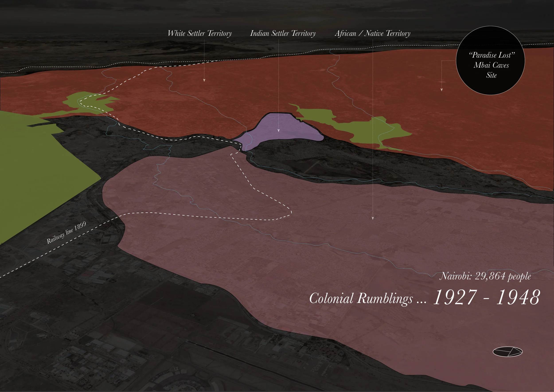This screenshot has width=554, height=392.
Task: Select the White Settler Territory label
Action: (x=199, y=33)
